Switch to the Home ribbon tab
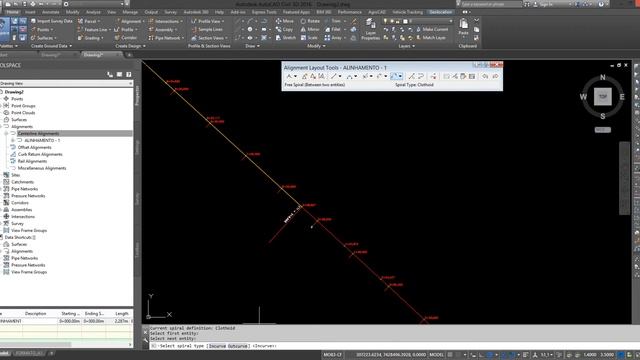The width and height of the screenshot is (640, 360). (12, 12)
